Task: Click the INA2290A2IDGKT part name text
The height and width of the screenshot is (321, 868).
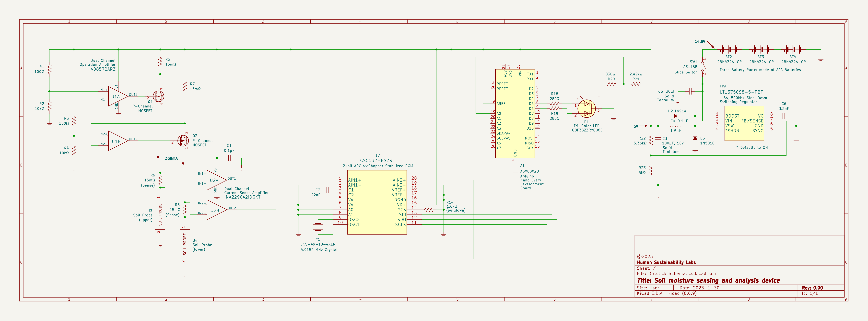Action: 242,197
